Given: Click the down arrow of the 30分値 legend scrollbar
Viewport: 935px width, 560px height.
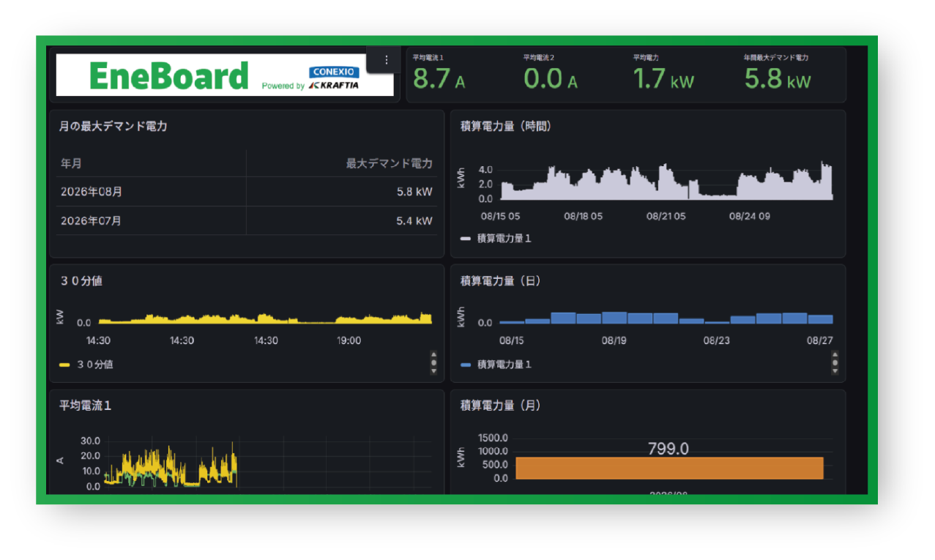Looking at the screenshot, I should (x=433, y=371).
